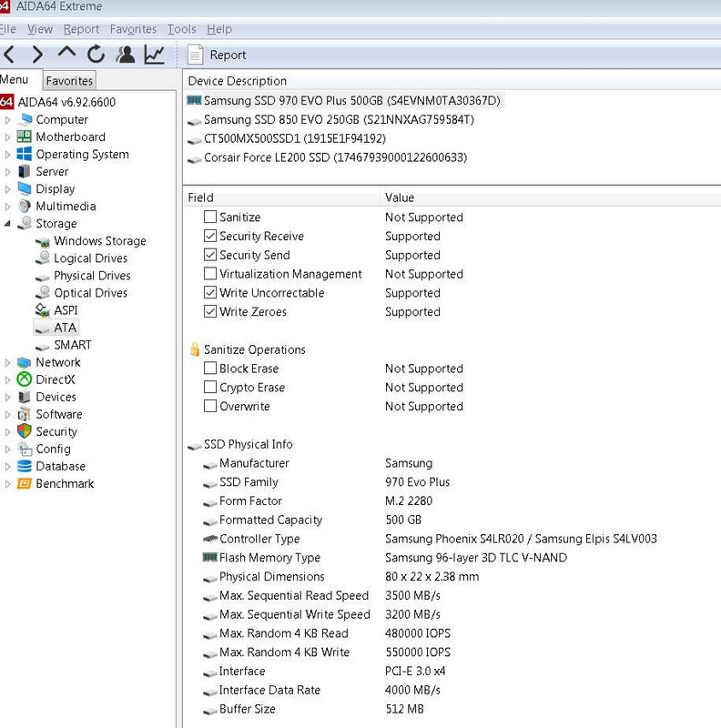Select the Windows Storage tree item
Image resolution: width=721 pixels, height=728 pixels.
pos(100,241)
